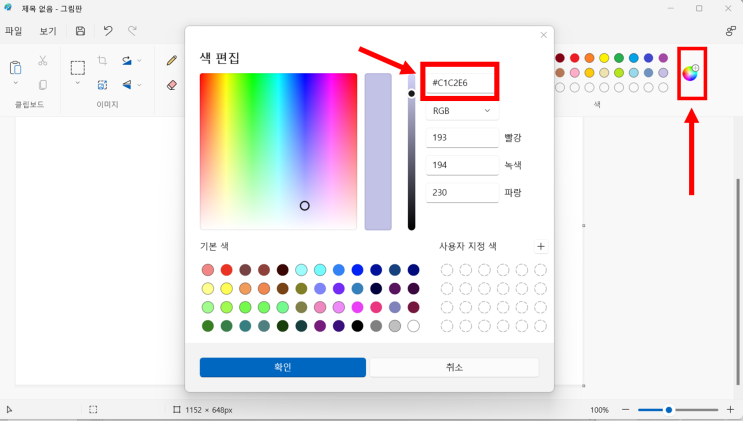This screenshot has width=743, height=421.
Task: Click the color spectrum picker circle
Action: (x=305, y=205)
